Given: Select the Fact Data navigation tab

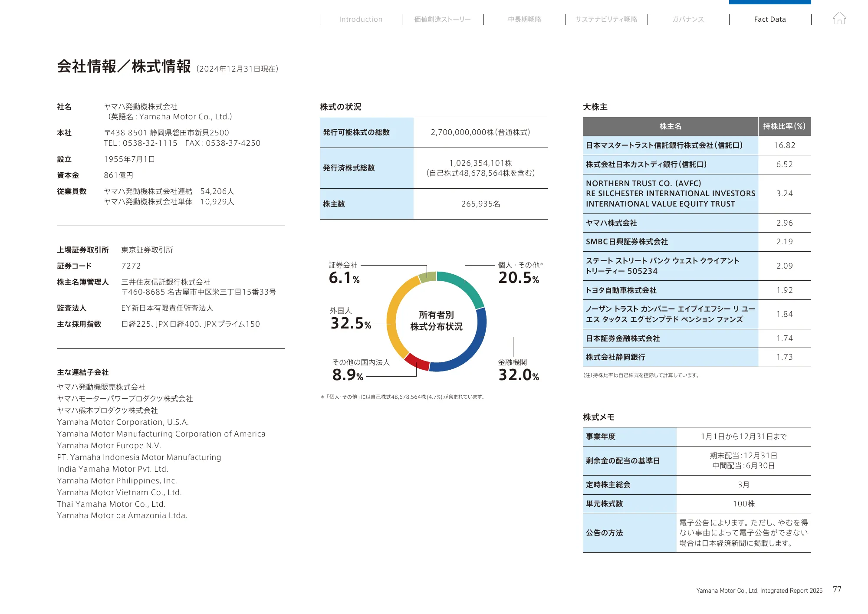Looking at the screenshot, I should pos(770,19).
